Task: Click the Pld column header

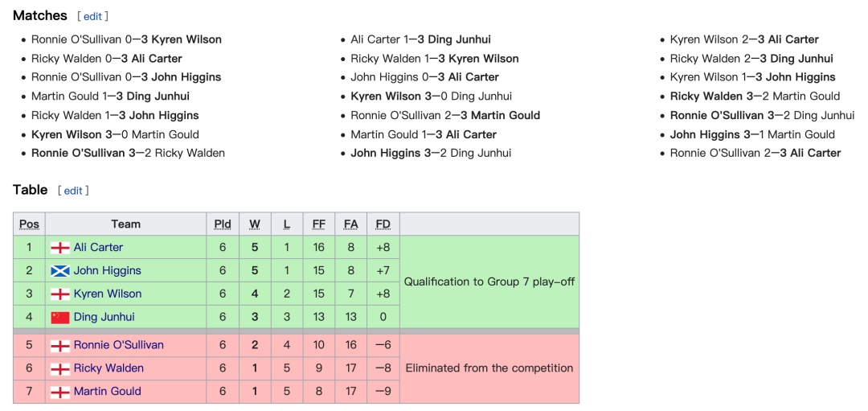Action: [223, 224]
